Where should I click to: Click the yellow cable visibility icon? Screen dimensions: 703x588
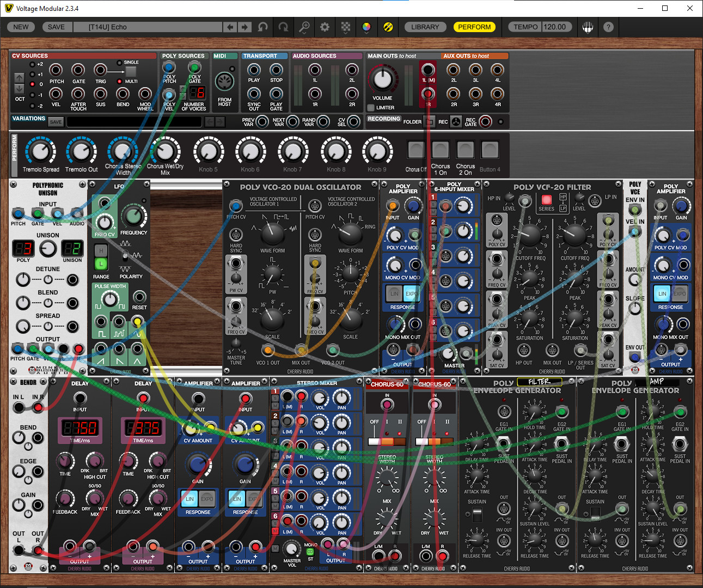pyautogui.click(x=388, y=27)
